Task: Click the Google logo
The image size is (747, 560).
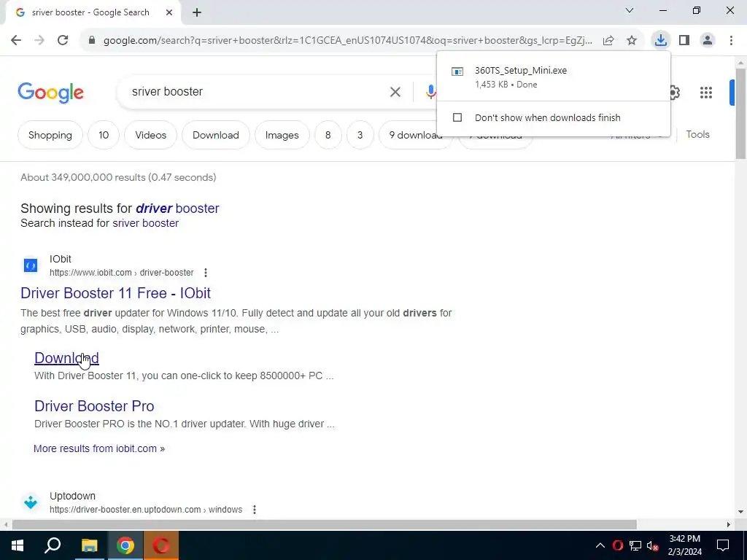Action: (50, 93)
